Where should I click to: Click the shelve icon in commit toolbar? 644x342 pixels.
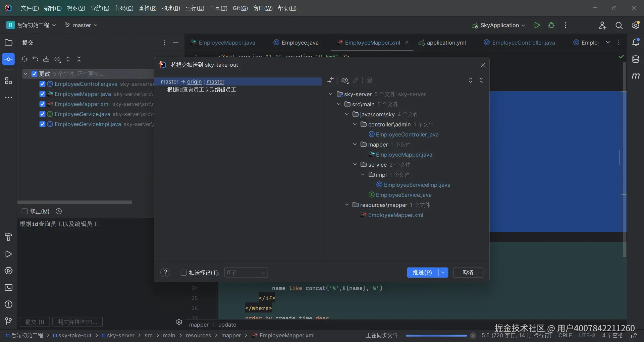[x=46, y=59]
